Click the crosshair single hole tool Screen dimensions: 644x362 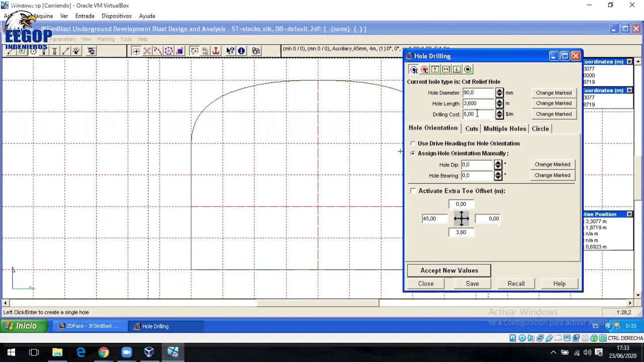pyautogui.click(x=136, y=51)
